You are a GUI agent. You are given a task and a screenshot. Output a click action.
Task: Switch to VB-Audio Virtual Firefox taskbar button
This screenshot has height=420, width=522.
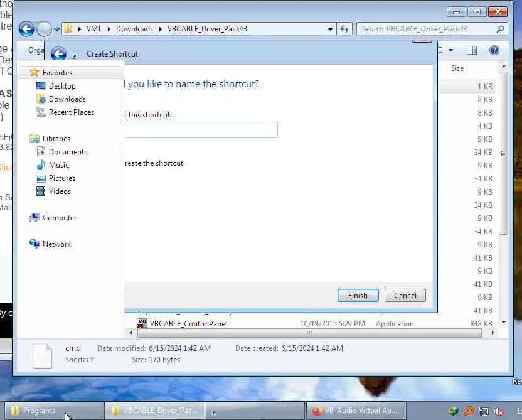pyautogui.click(x=356, y=411)
